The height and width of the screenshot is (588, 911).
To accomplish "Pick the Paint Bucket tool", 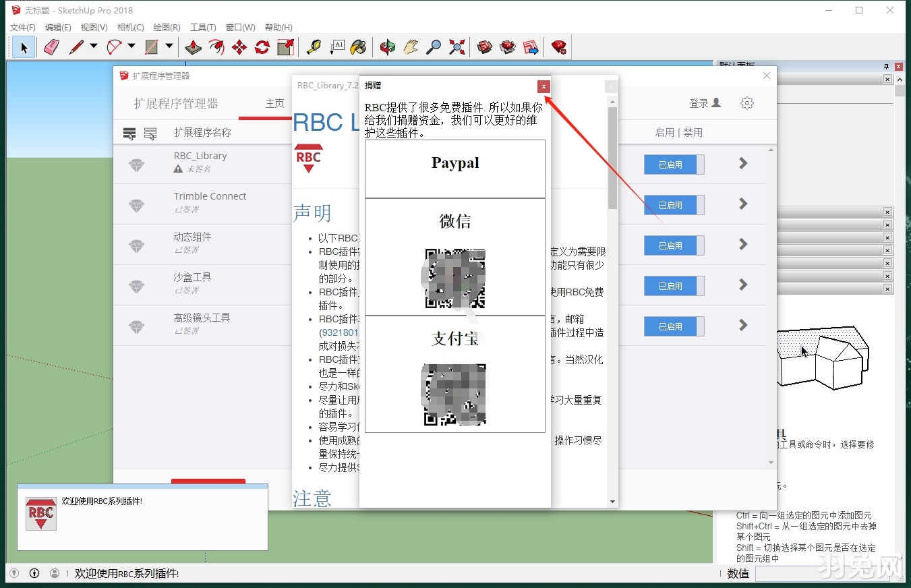I will click(x=359, y=47).
